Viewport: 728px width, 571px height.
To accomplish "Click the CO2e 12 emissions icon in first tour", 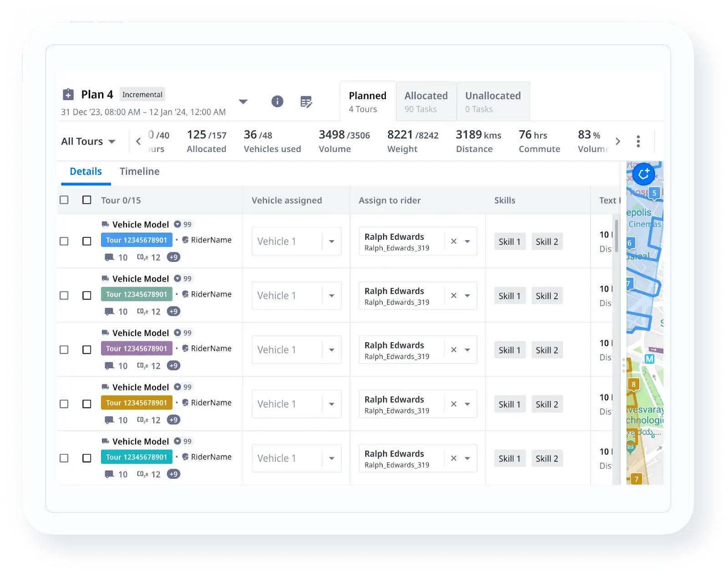I will (x=142, y=257).
